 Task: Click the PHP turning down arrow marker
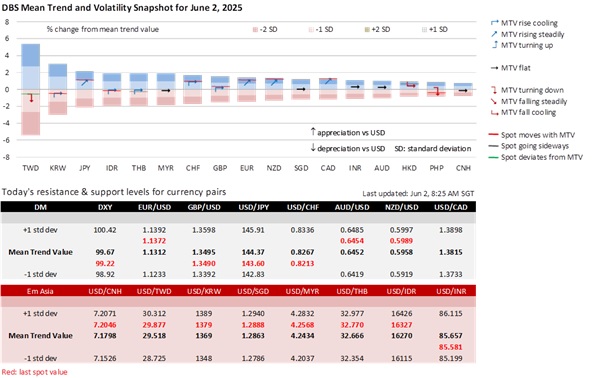click(x=437, y=91)
